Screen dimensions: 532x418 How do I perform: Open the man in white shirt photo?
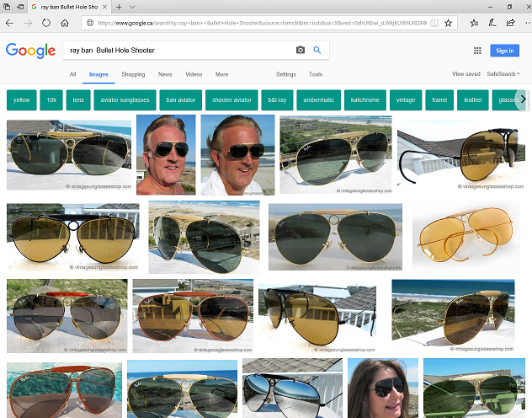238,155
